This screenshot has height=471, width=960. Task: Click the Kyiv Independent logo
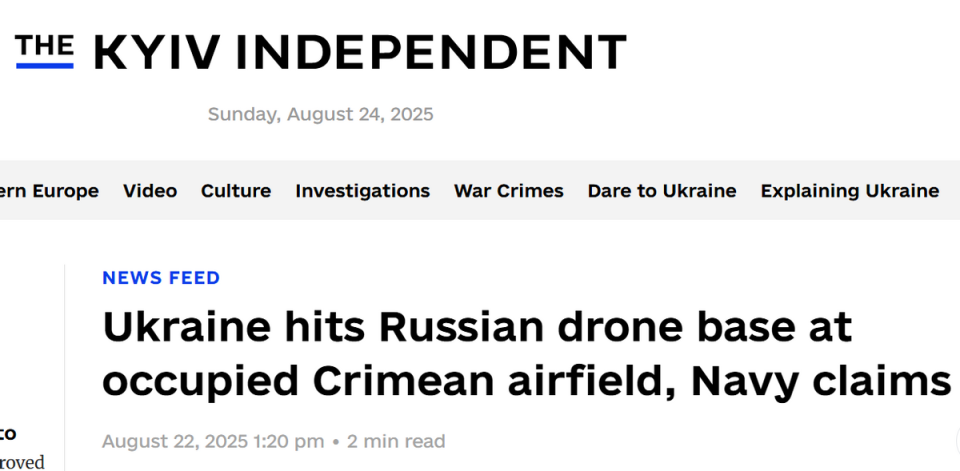(x=321, y=52)
